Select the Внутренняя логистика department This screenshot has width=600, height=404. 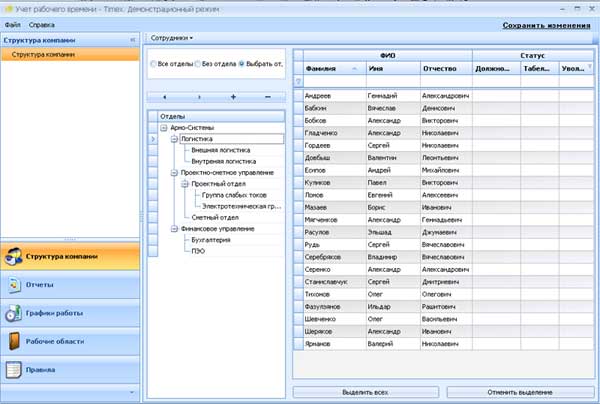click(x=224, y=161)
